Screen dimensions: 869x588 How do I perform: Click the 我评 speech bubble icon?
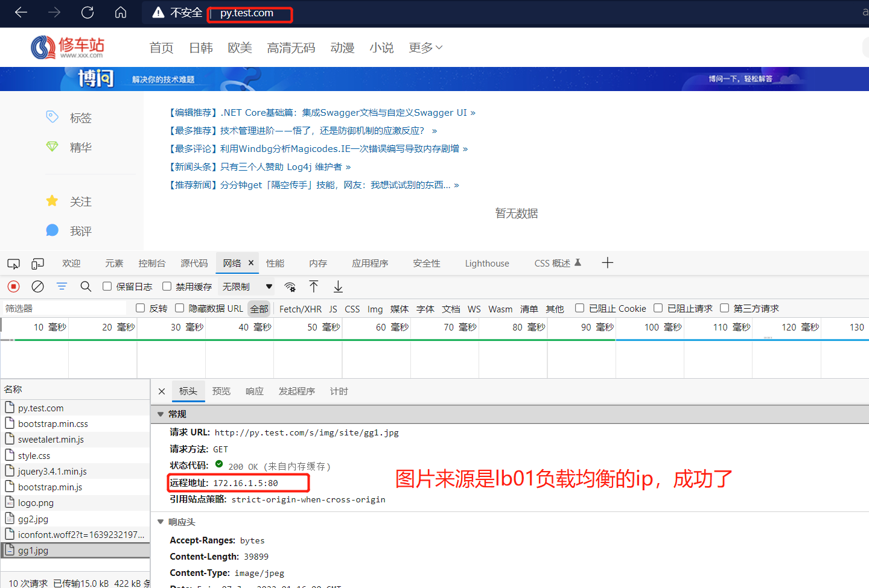53,230
